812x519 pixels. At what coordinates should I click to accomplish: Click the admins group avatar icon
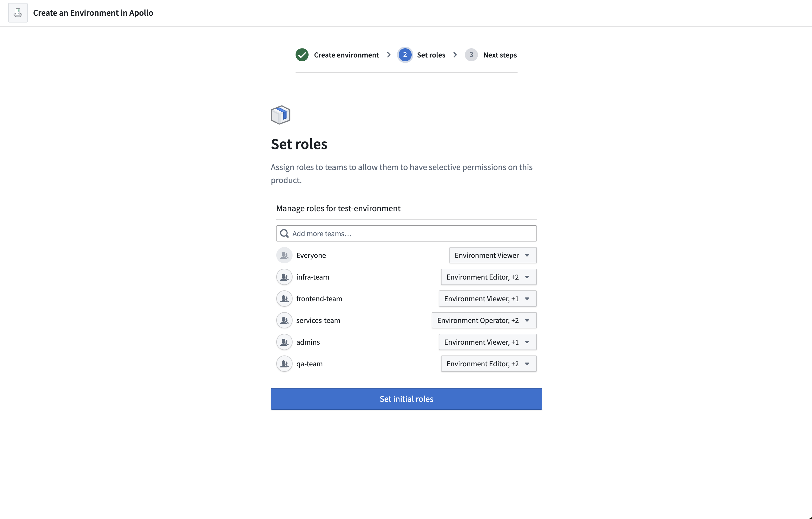284,342
